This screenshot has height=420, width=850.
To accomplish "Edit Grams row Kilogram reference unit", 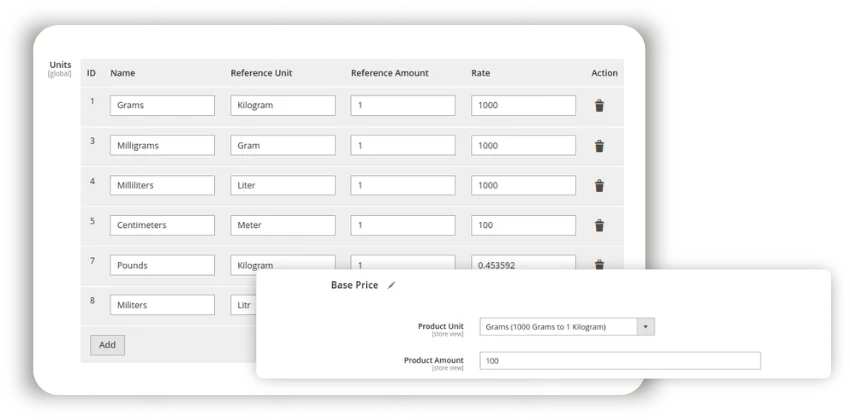I will [283, 105].
